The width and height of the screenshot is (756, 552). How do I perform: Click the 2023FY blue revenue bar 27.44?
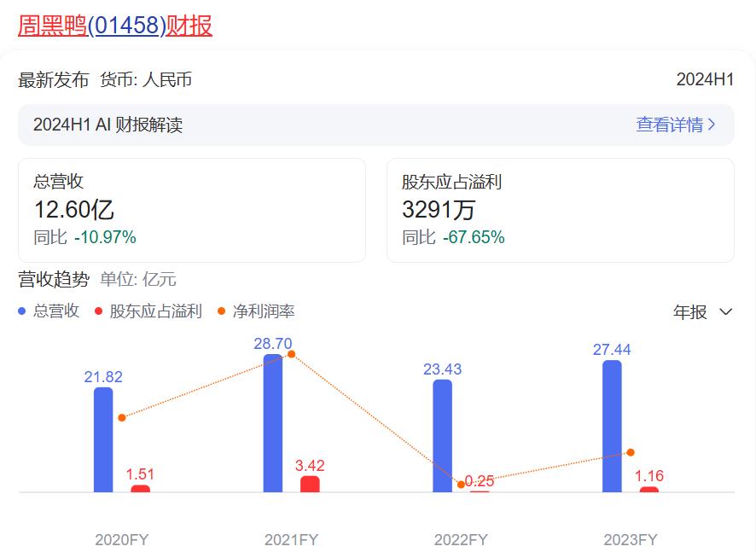(612, 427)
